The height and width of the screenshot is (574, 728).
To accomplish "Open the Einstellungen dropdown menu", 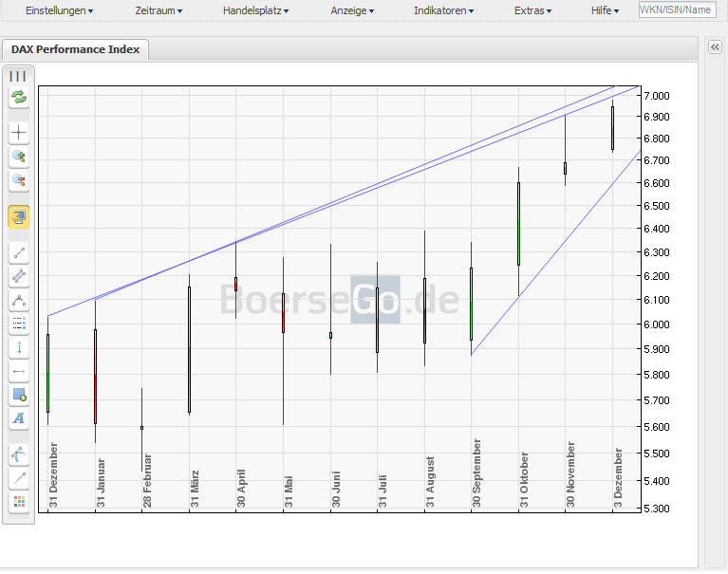I will click(x=59, y=10).
